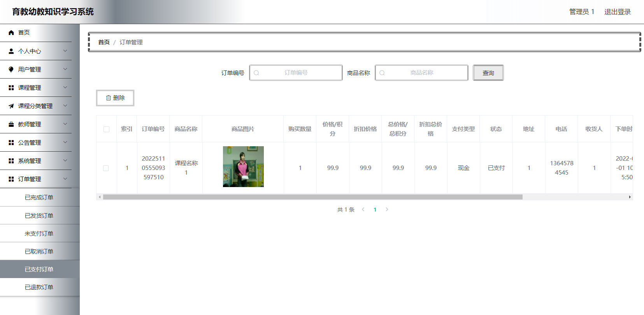Toggle the select-all checkbox in table header
This screenshot has width=644, height=315.
(x=106, y=129)
